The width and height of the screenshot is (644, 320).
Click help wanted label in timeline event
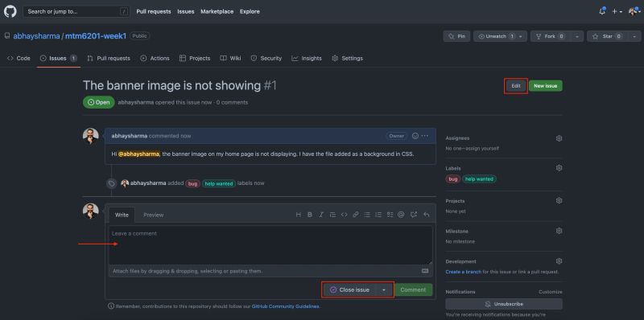pos(219,183)
